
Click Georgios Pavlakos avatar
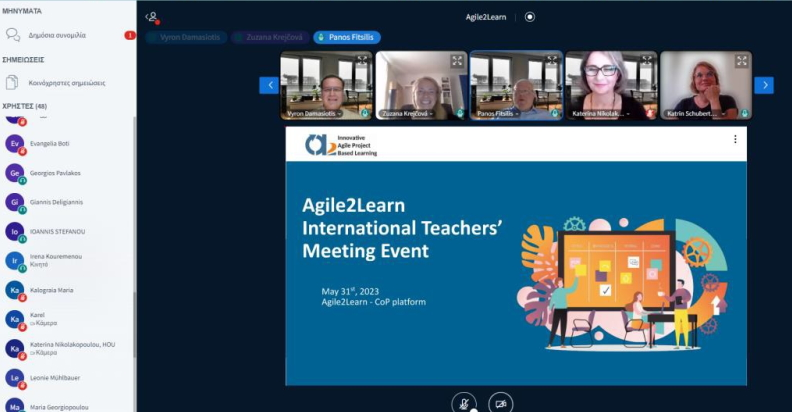[x=15, y=173]
